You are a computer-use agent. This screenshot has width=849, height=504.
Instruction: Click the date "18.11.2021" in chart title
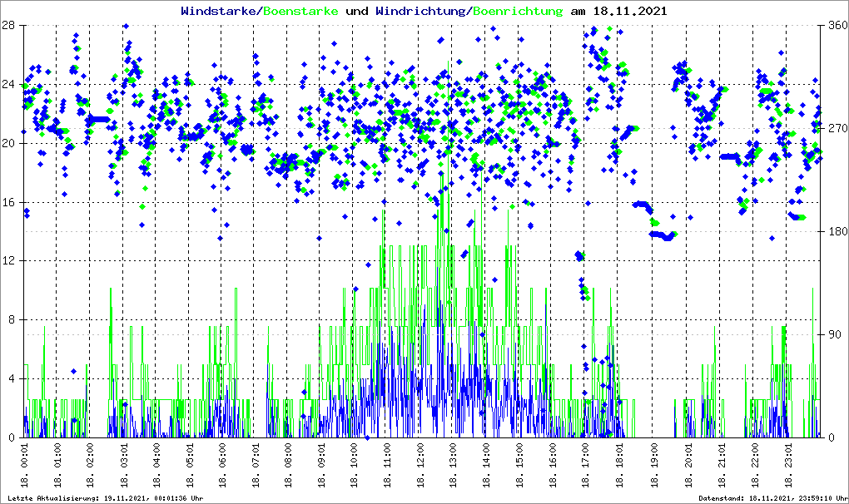tap(629, 12)
